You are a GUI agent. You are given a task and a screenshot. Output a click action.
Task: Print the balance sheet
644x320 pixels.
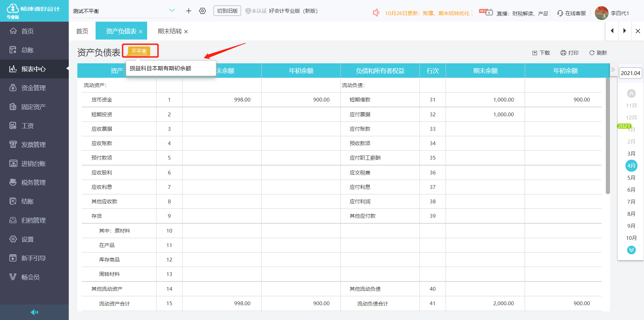point(569,53)
